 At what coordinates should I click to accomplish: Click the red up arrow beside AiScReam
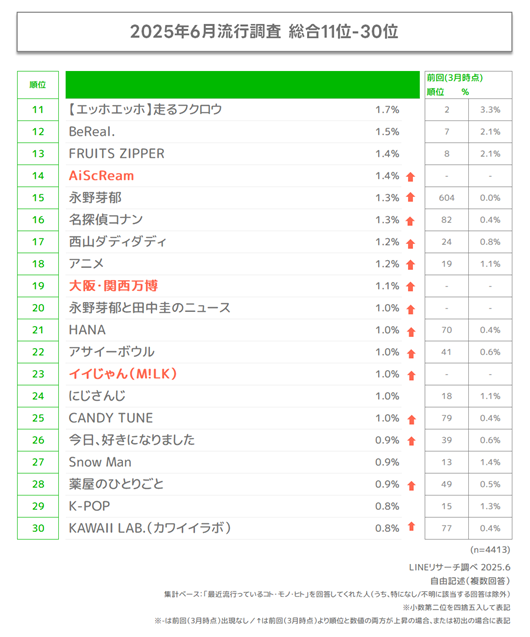click(x=411, y=177)
